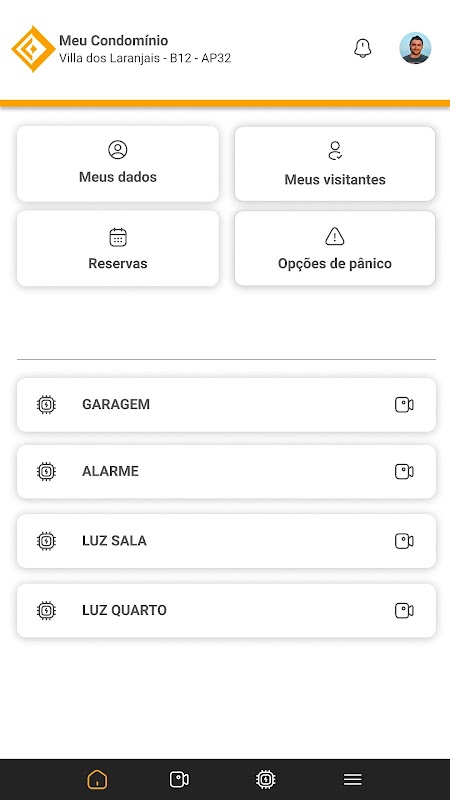Tap the chip icon beside GARAGEM
This screenshot has width=450, height=800.
46,405
